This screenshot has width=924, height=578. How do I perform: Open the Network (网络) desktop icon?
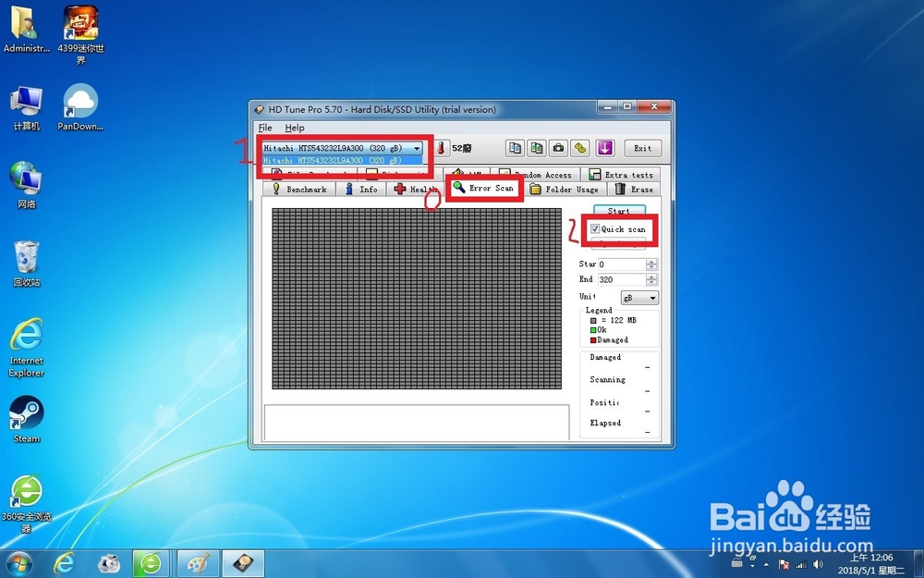pyautogui.click(x=26, y=185)
